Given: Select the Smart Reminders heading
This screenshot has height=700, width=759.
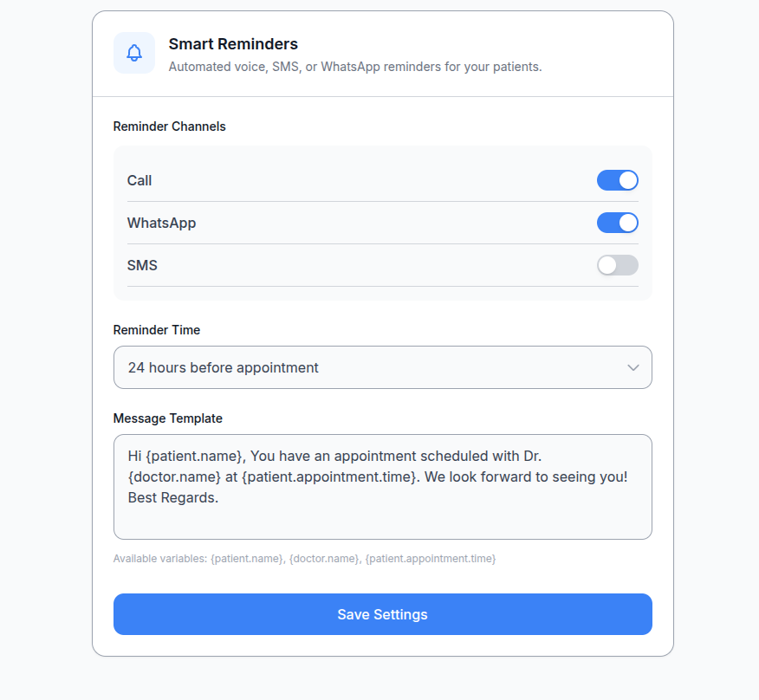Looking at the screenshot, I should coord(234,44).
